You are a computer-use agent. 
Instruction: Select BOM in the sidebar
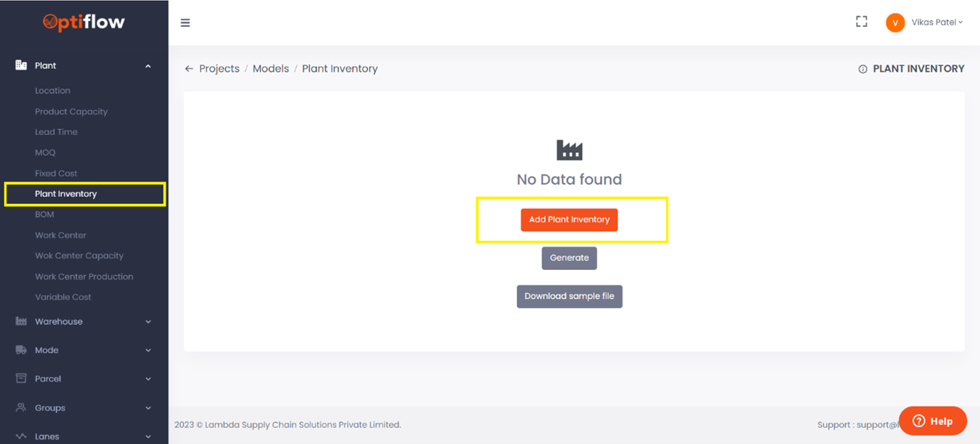tap(45, 215)
